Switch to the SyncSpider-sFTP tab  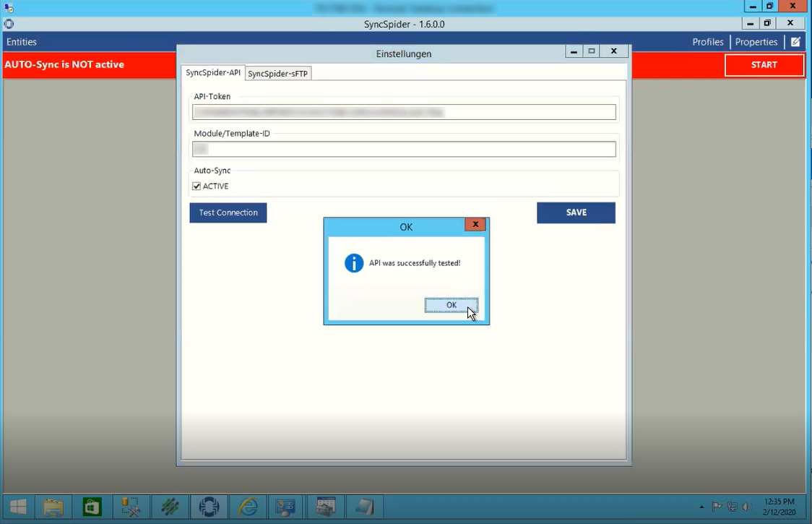point(278,74)
